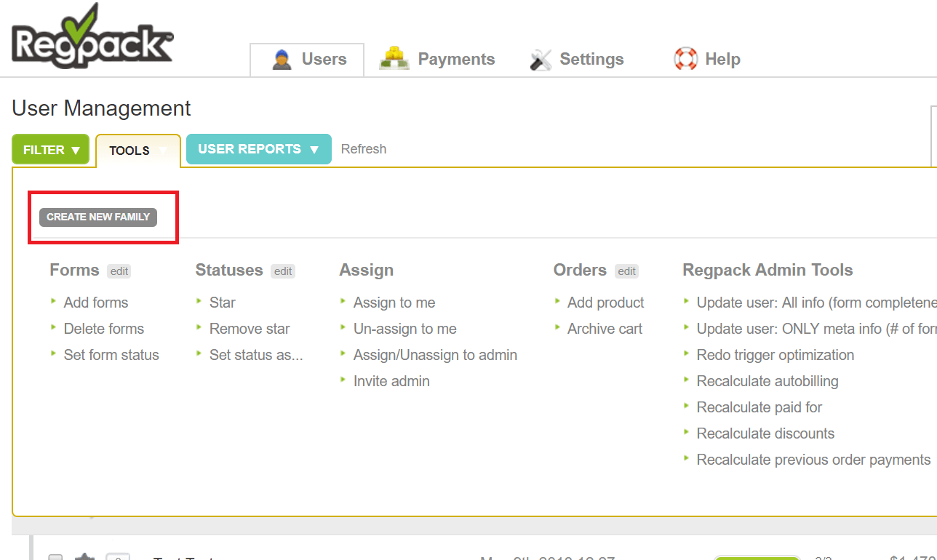Click edit next to Orders heading

click(626, 271)
